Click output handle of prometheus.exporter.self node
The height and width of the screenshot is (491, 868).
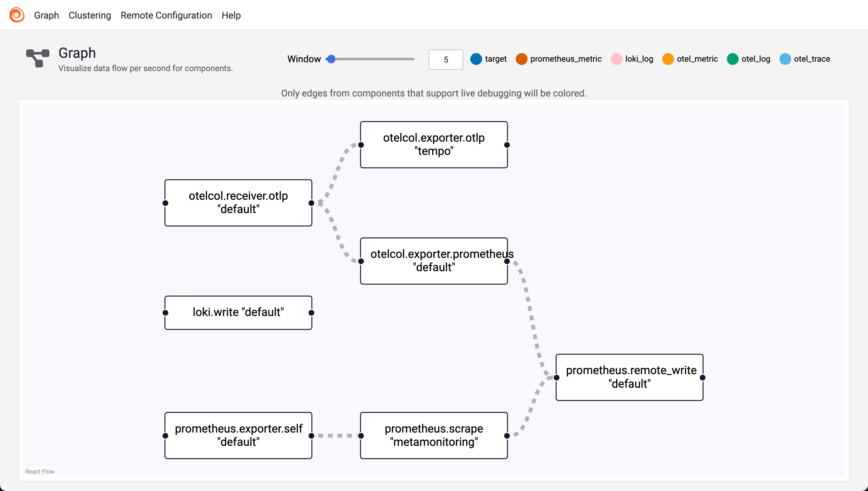[x=311, y=436]
